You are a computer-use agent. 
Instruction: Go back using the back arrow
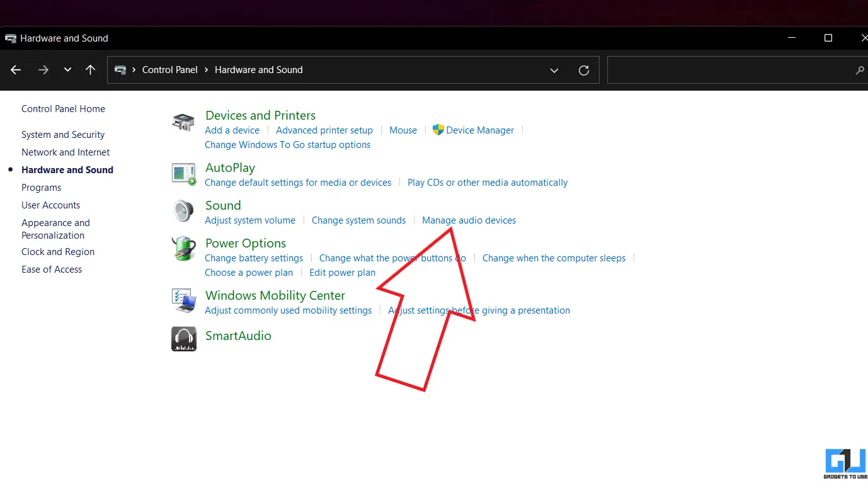16,70
